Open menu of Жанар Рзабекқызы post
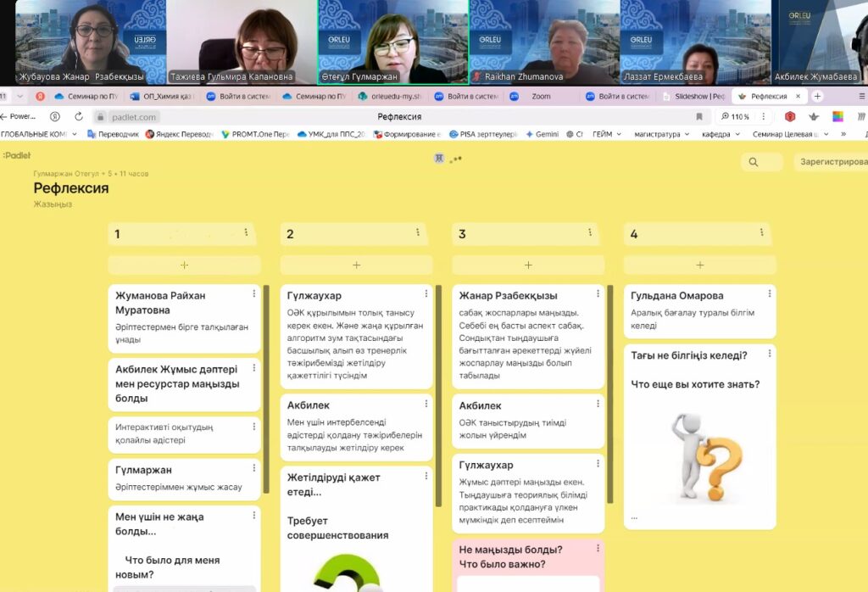The image size is (868, 592). click(598, 294)
